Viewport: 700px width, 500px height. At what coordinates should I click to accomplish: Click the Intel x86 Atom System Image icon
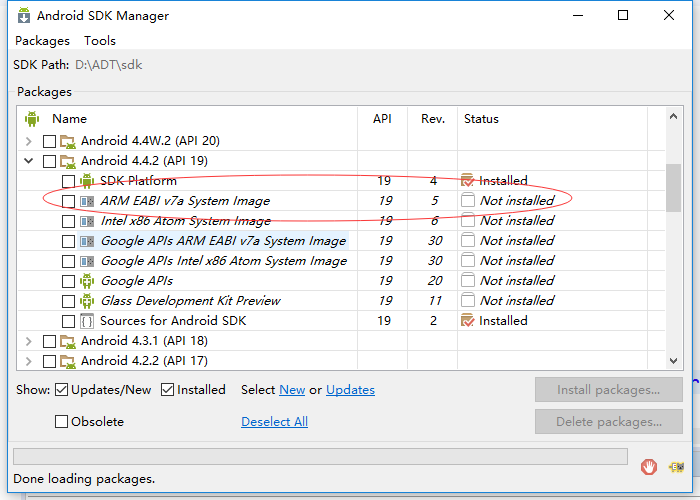pyautogui.click(x=87, y=221)
